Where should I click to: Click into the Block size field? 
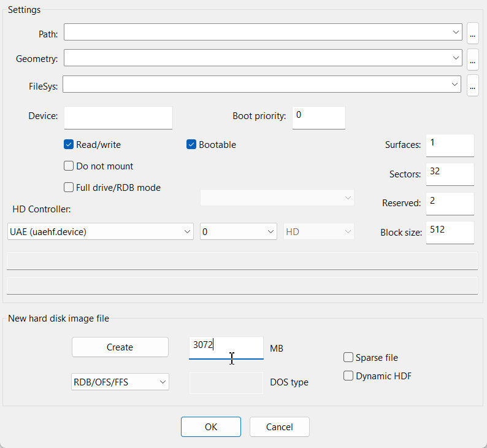(x=450, y=233)
